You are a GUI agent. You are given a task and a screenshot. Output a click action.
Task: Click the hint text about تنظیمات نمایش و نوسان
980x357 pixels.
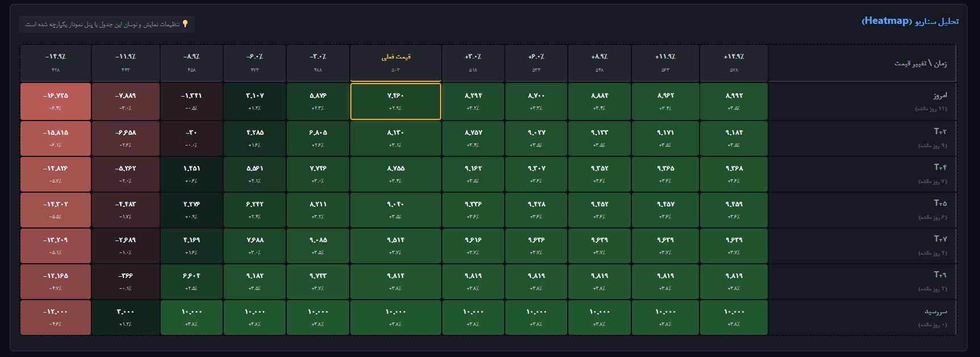(102, 24)
